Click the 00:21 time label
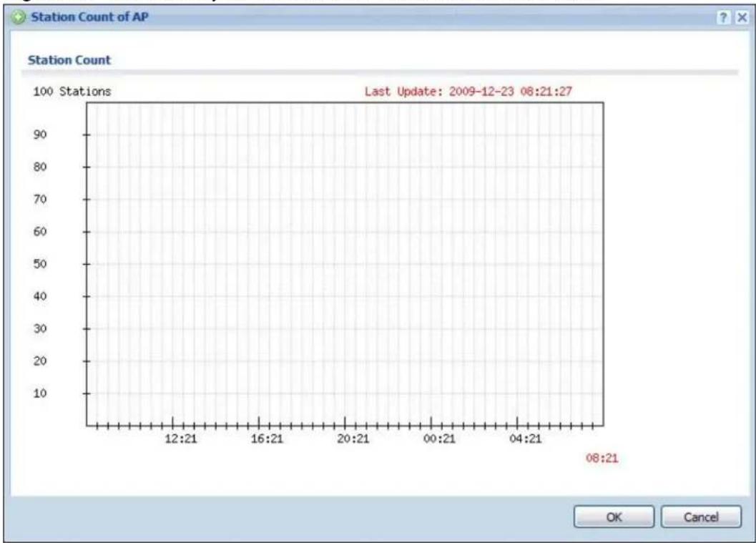This screenshot has height=543, width=756. pyautogui.click(x=439, y=439)
